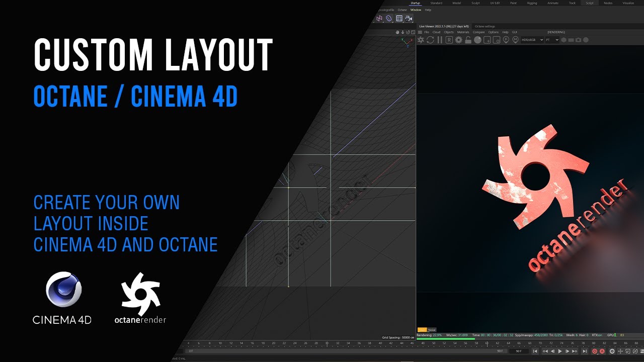
Task: Click the rectangle icon in Live Viewer toolbar
Action: [571, 40]
